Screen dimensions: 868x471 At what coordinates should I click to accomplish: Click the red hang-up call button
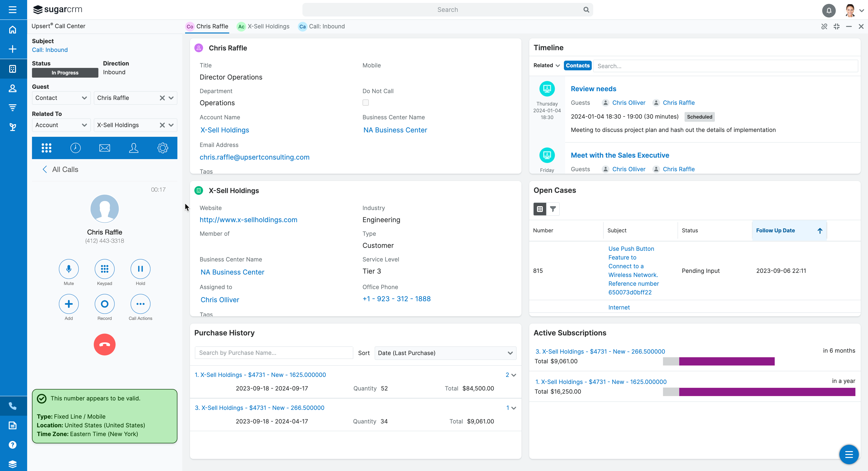point(104,344)
